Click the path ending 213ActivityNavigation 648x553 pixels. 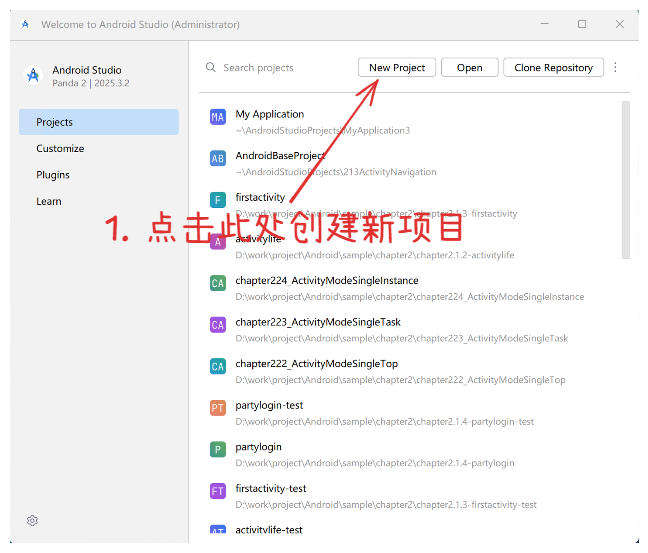pos(336,172)
